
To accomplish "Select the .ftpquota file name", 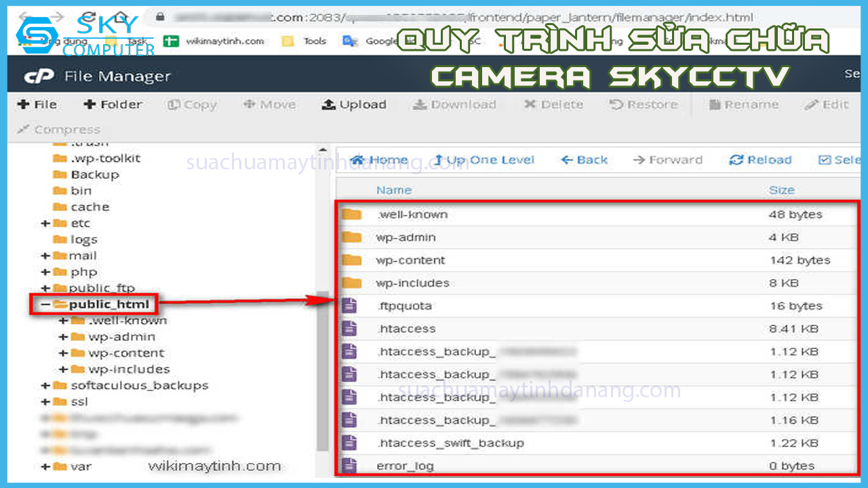I will click(x=404, y=306).
